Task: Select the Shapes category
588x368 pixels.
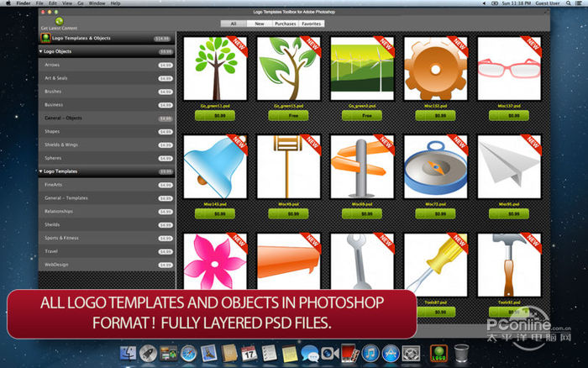Action: tap(107, 131)
